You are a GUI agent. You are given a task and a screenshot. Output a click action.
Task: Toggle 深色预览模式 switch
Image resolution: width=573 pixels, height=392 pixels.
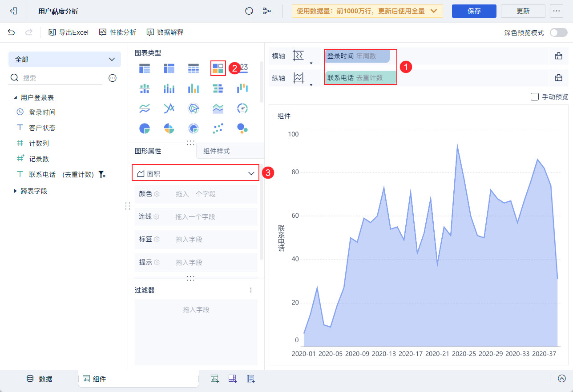pos(559,32)
